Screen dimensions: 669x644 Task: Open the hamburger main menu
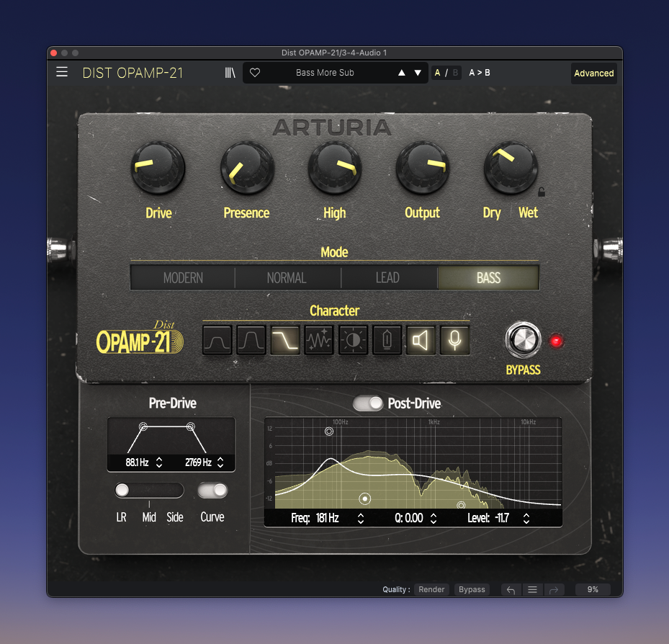[x=62, y=72]
